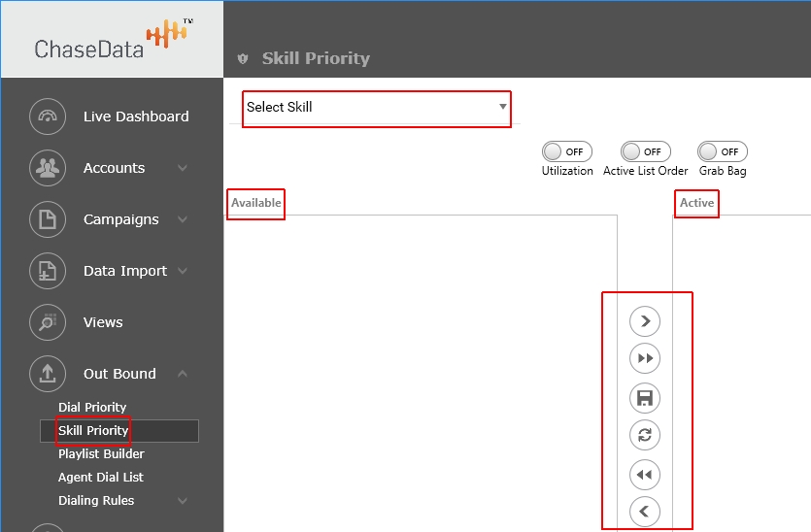Click the Skill Priority page title
Viewport: 811px width, 532px height.
pos(316,58)
